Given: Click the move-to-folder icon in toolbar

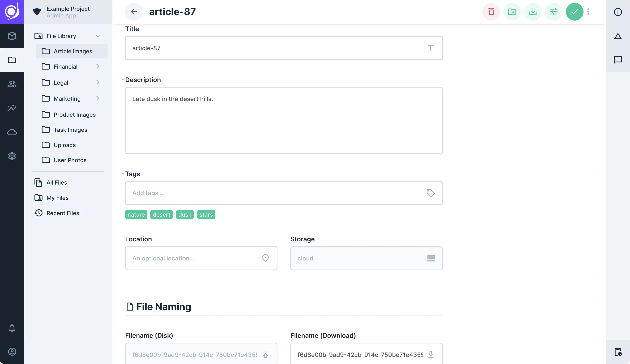Looking at the screenshot, I should [512, 12].
